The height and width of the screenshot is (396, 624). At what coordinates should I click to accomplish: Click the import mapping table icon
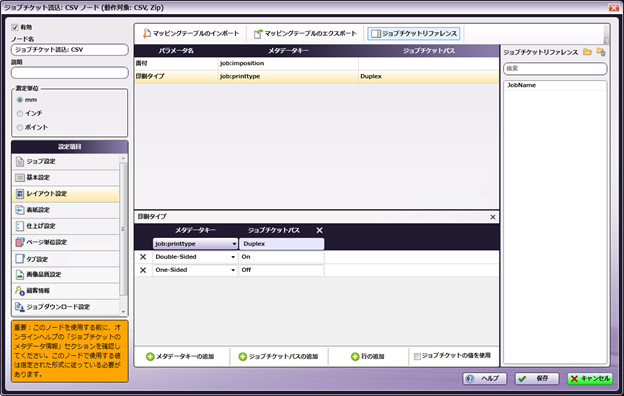[147, 33]
